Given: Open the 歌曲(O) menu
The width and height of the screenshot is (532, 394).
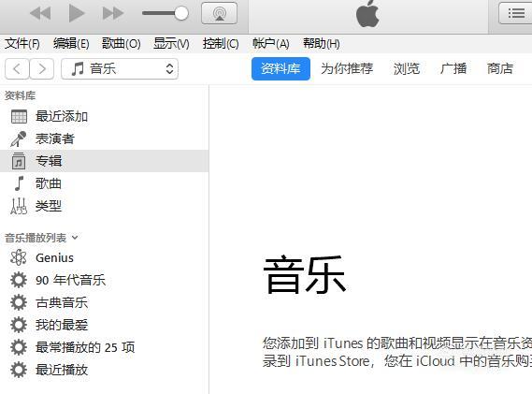Looking at the screenshot, I should pyautogui.click(x=122, y=43).
